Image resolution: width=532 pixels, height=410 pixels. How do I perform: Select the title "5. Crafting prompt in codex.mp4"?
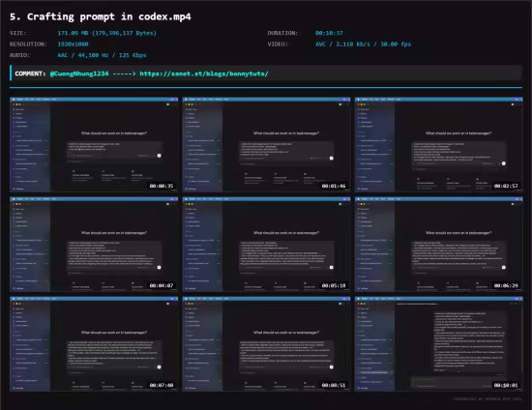pos(101,16)
